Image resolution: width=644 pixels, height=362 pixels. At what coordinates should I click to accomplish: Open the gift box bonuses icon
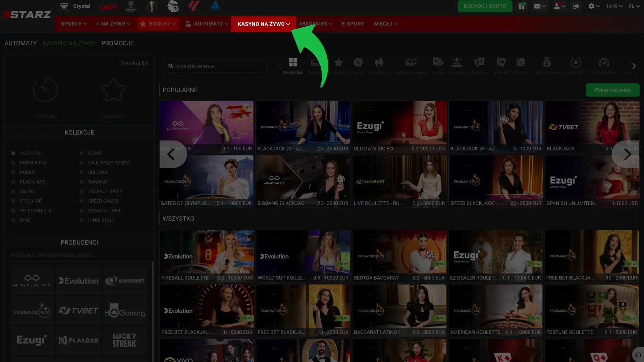[522, 6]
